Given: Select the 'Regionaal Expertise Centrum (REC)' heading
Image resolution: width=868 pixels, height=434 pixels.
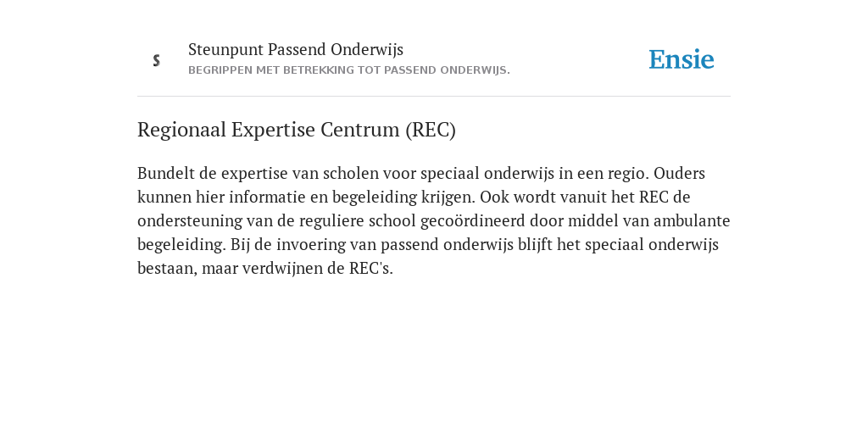Looking at the screenshot, I should (x=296, y=130).
